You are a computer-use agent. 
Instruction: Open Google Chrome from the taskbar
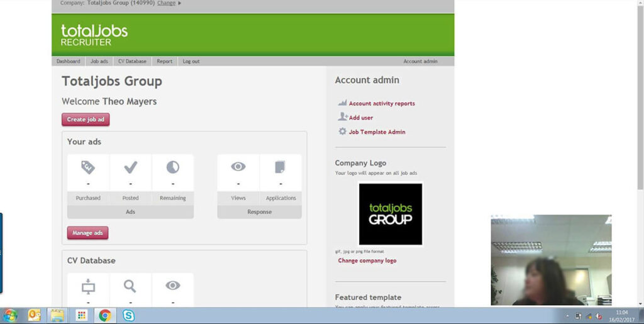104,315
